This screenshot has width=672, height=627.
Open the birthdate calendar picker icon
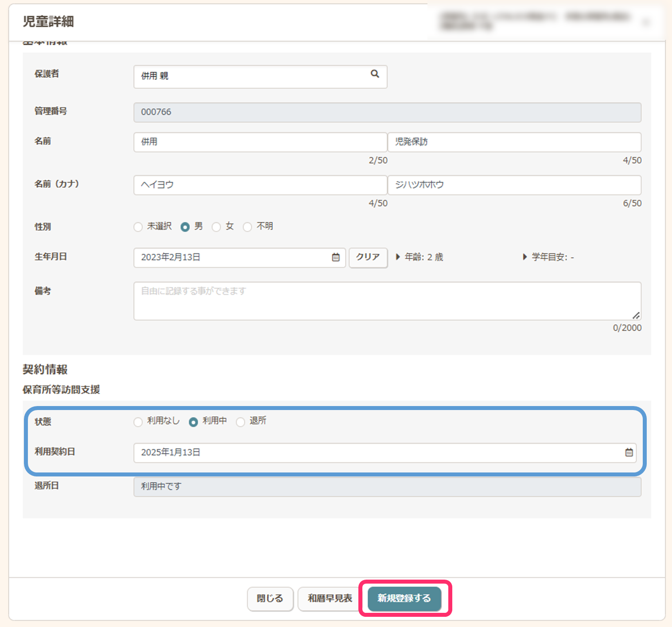pos(336,257)
